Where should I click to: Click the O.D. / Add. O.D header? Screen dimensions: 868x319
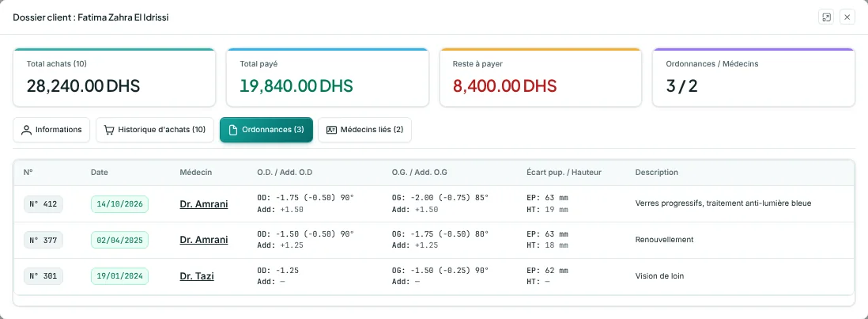[285, 173]
